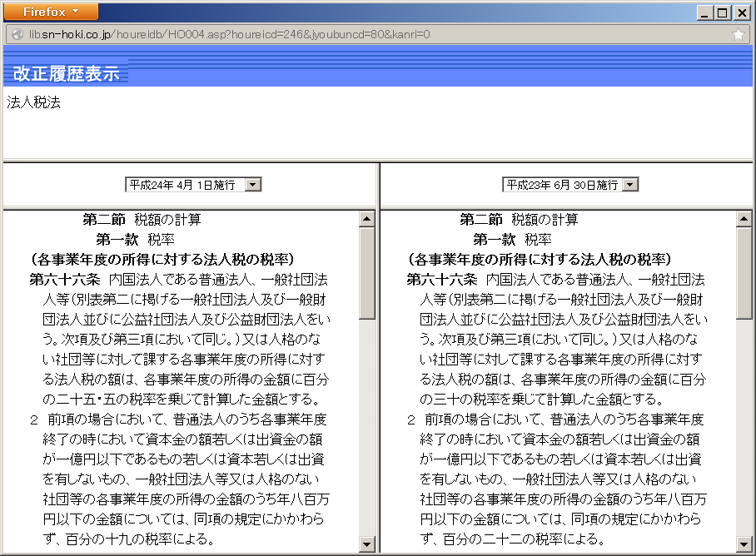Click the 法人税法 law name text
Viewport: 756px width, 556px height.
coord(34,102)
